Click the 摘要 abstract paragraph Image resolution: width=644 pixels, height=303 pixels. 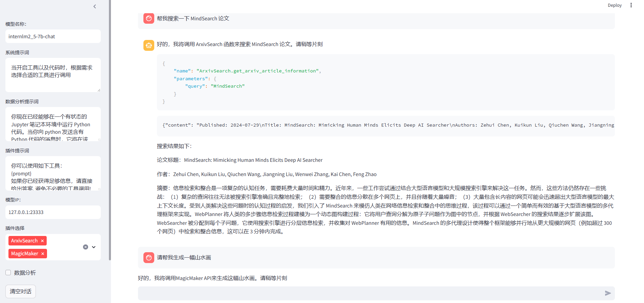386,210
